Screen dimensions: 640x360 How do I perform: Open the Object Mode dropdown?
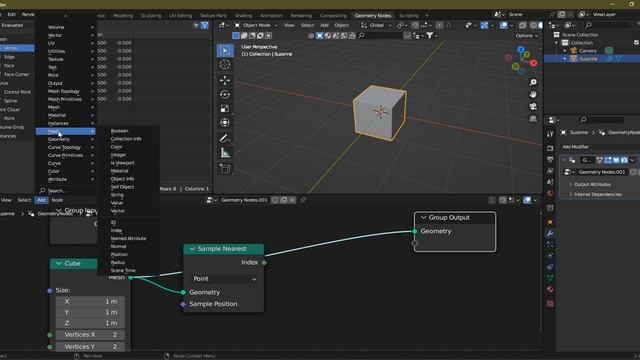point(256,25)
